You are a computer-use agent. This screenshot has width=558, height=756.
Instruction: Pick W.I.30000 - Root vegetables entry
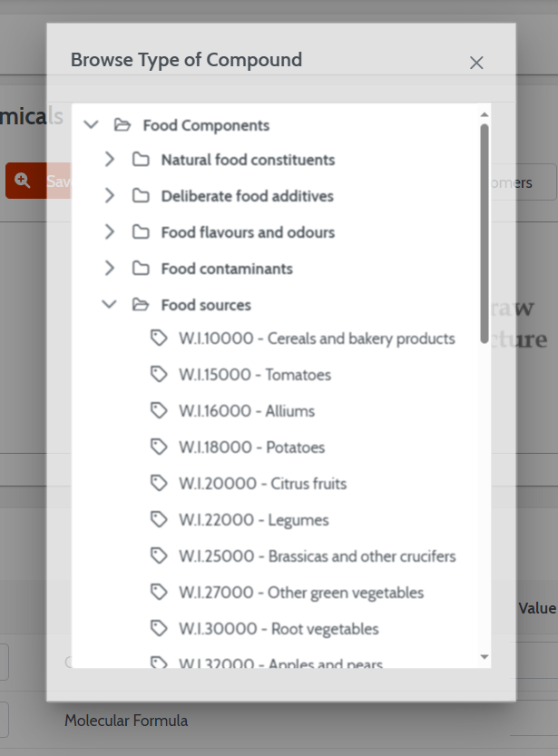pyautogui.click(x=279, y=629)
